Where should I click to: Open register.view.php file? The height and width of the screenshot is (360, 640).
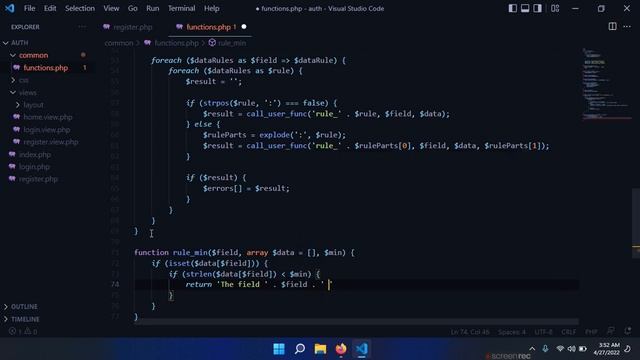click(51, 142)
